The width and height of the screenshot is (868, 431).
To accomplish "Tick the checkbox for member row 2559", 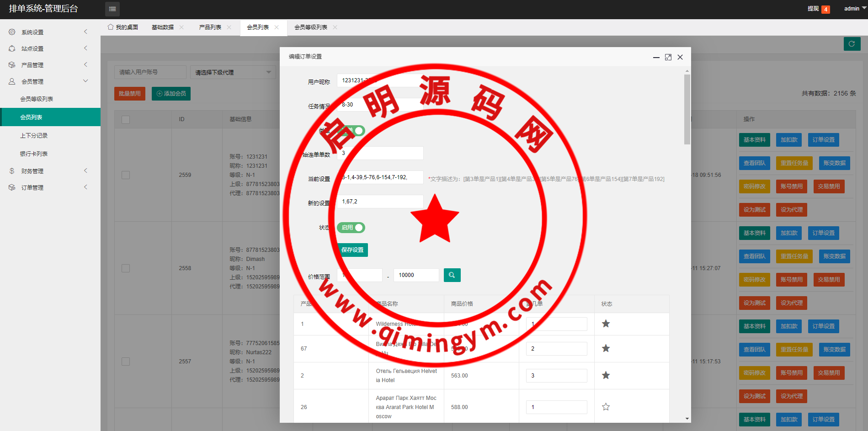I will coord(126,175).
